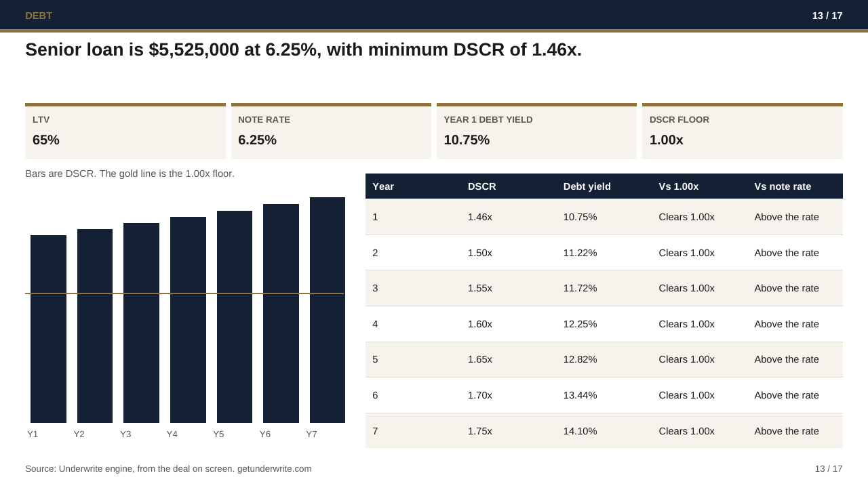Image resolution: width=868 pixels, height=488 pixels.
Task: Select the slide title about the senior loan
Action: 303,49
